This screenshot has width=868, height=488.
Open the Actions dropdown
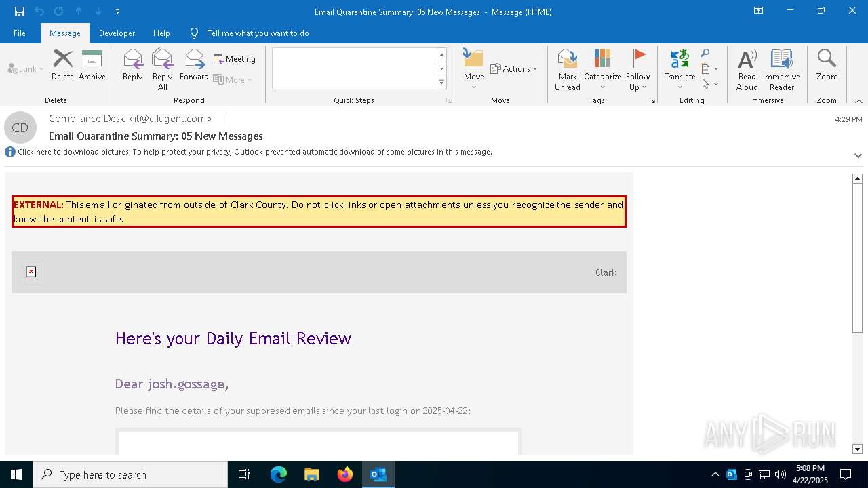point(513,69)
